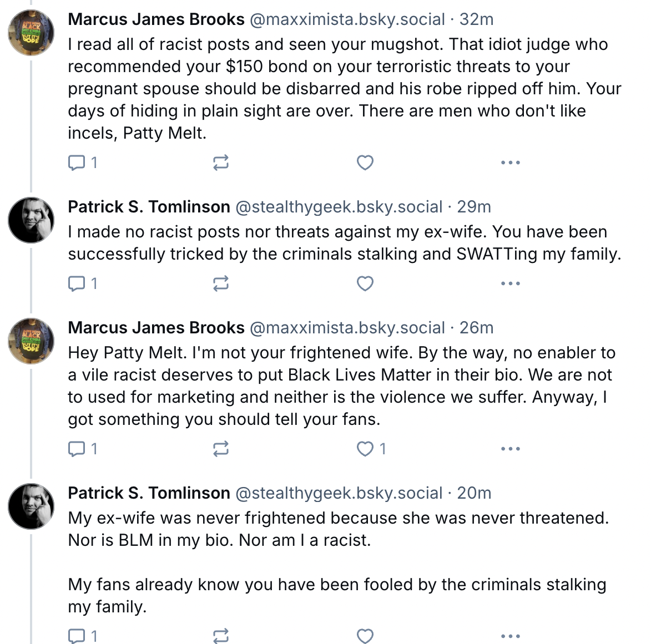The height and width of the screenshot is (644, 651).
Task: Repost Patrick's 20m post about his fans
Action: click(x=221, y=636)
